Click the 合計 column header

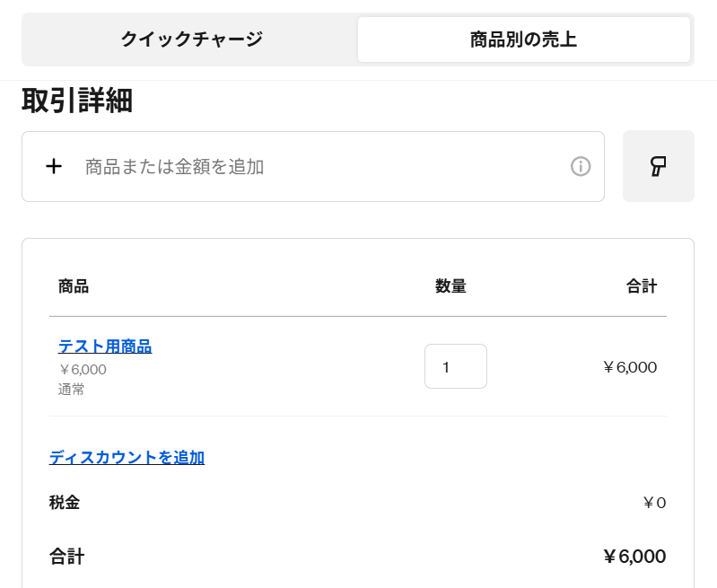click(642, 286)
